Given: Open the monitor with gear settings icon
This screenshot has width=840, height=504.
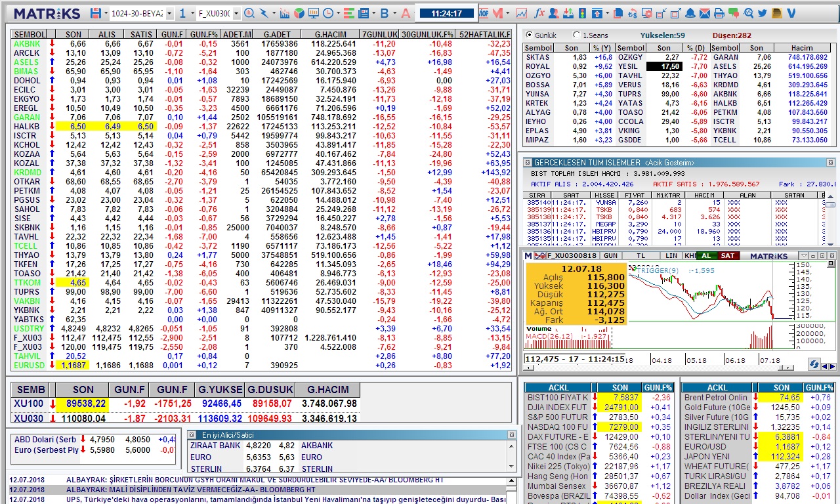Looking at the screenshot, I should 647,13.
